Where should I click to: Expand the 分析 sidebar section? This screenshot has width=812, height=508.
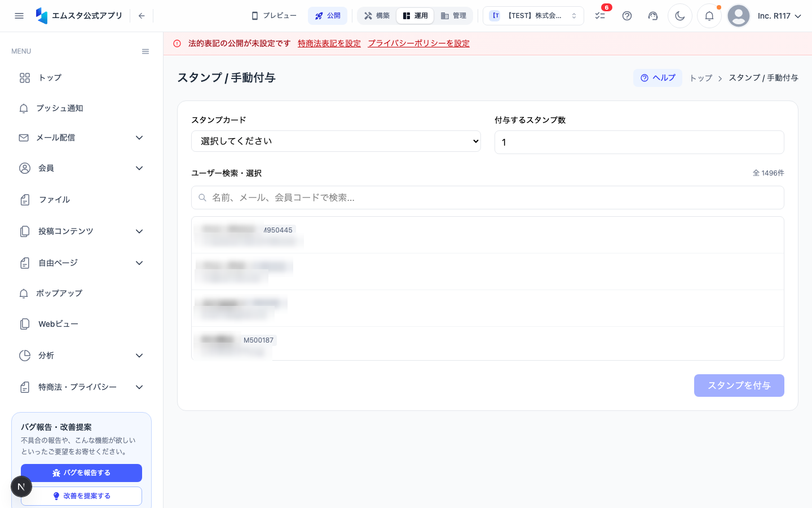pos(81,356)
